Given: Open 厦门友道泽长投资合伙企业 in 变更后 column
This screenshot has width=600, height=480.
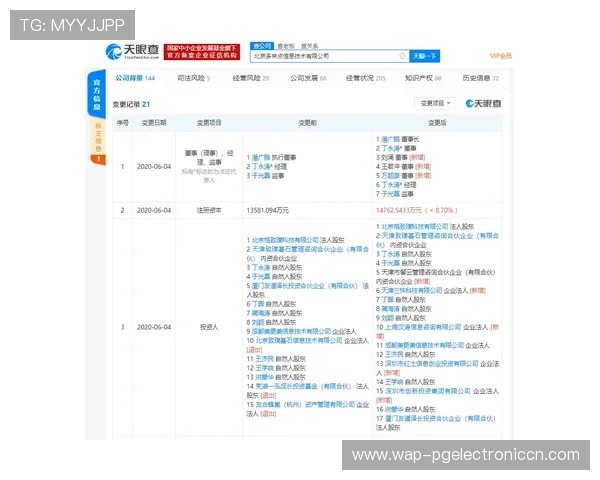Looking at the screenshot, I should pos(440,419).
